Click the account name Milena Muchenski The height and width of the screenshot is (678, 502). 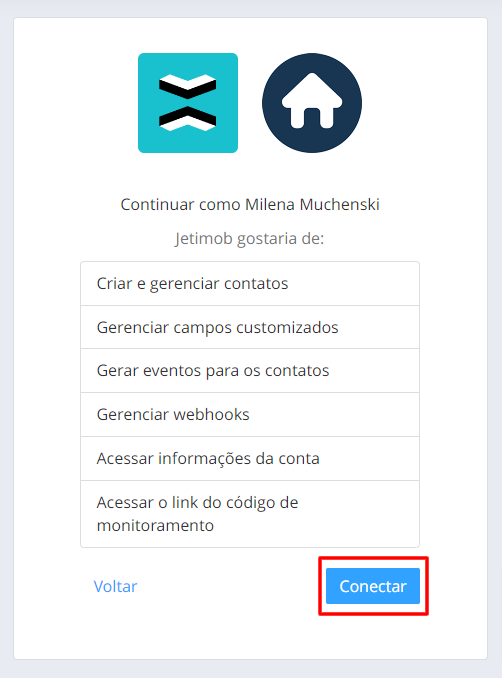click(x=312, y=205)
